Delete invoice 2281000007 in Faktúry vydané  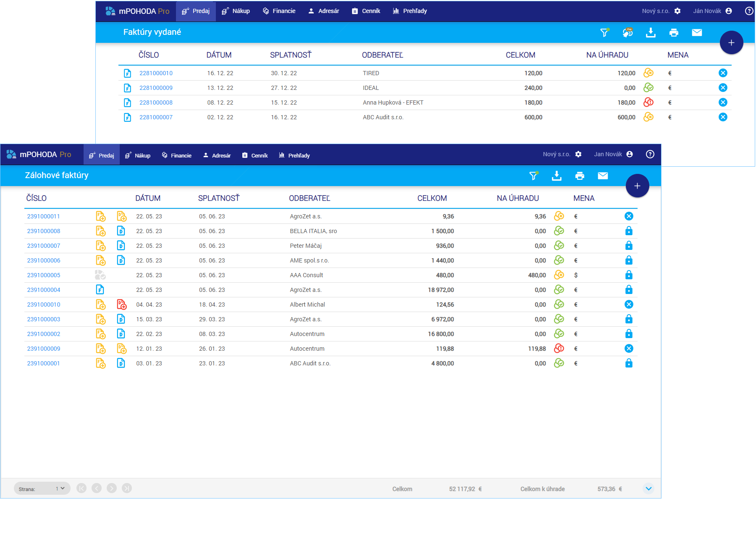(723, 117)
